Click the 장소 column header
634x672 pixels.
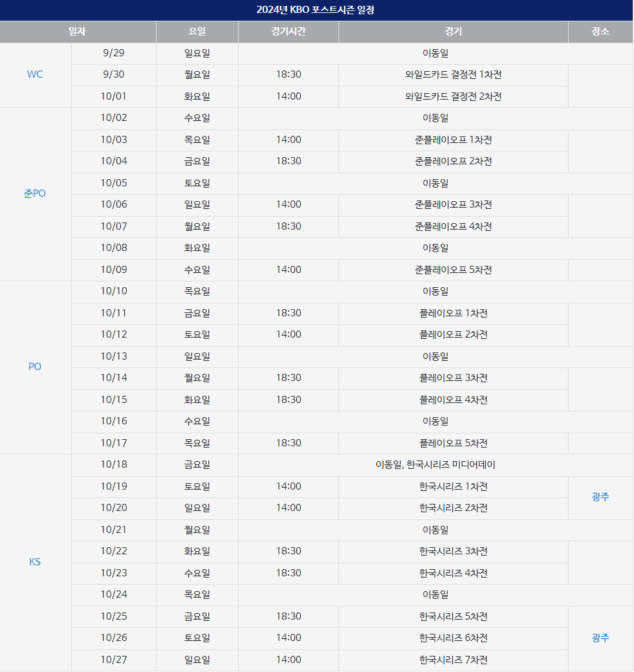(600, 32)
